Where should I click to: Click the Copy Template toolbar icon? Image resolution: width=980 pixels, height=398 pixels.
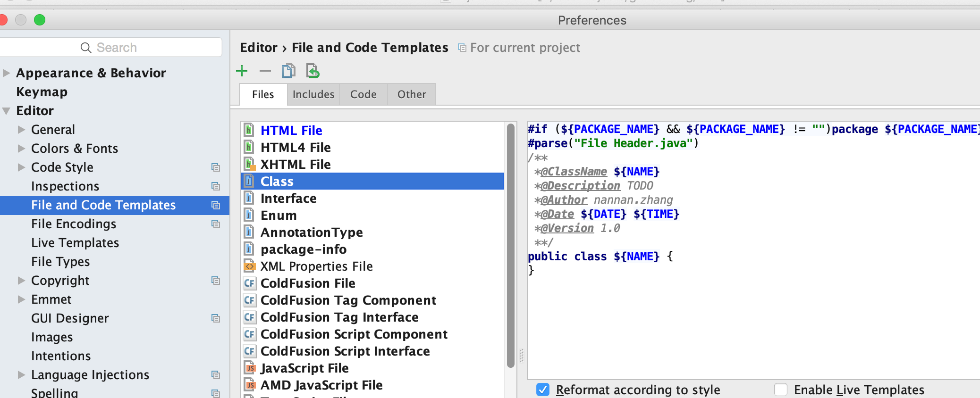pyautogui.click(x=288, y=71)
